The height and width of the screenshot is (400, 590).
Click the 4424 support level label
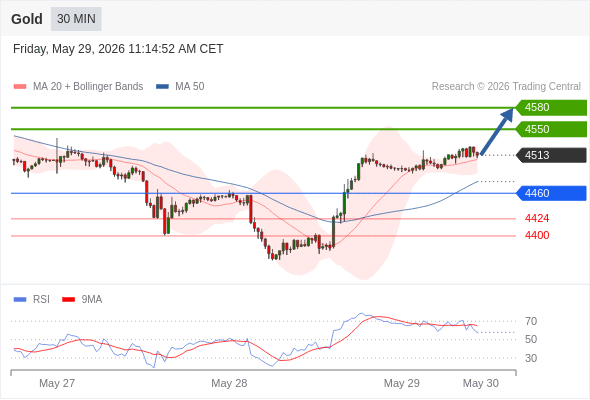tap(537, 218)
